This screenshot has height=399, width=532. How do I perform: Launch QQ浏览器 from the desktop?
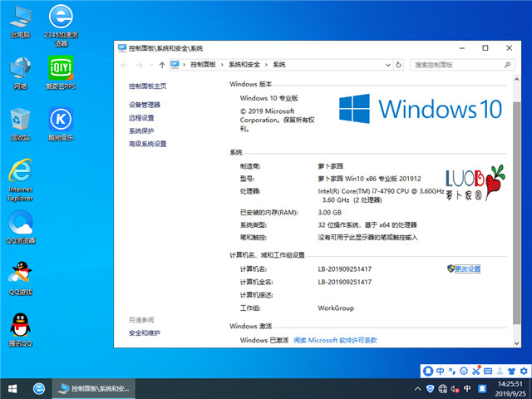pyautogui.click(x=21, y=227)
